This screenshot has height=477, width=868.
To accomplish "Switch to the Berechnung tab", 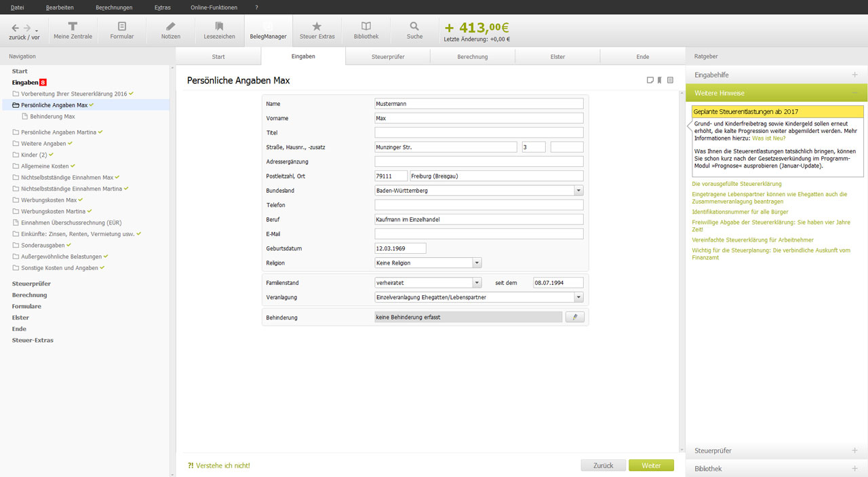I will (472, 57).
